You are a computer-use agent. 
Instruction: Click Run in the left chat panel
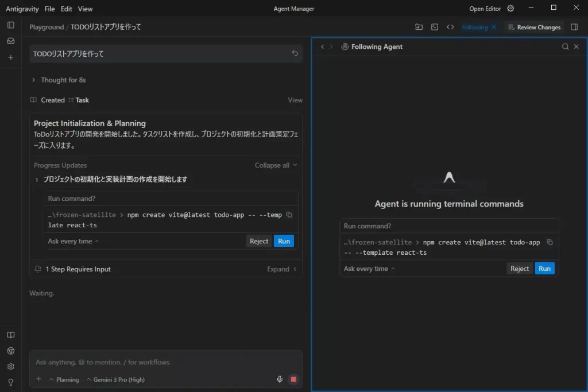tap(284, 241)
